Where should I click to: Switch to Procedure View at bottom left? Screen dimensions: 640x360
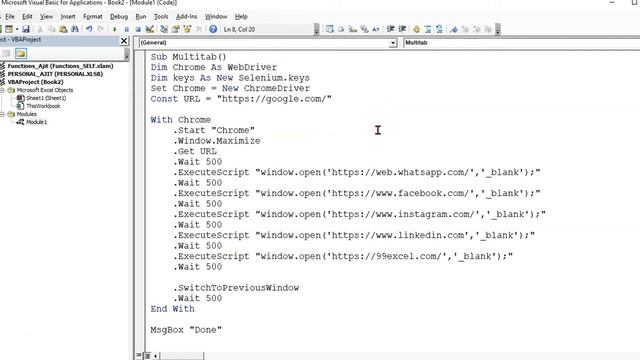pos(139,356)
